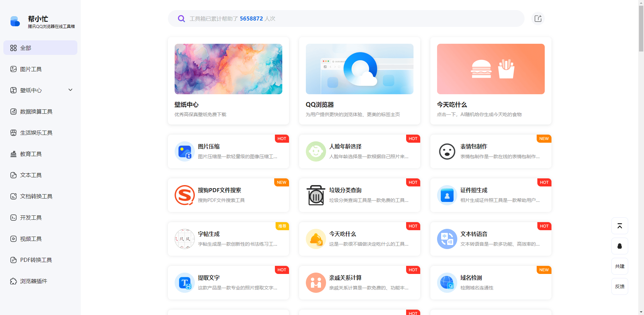Click the 5658872 usage count number
The width and height of the screenshot is (644, 315).
pos(251,19)
